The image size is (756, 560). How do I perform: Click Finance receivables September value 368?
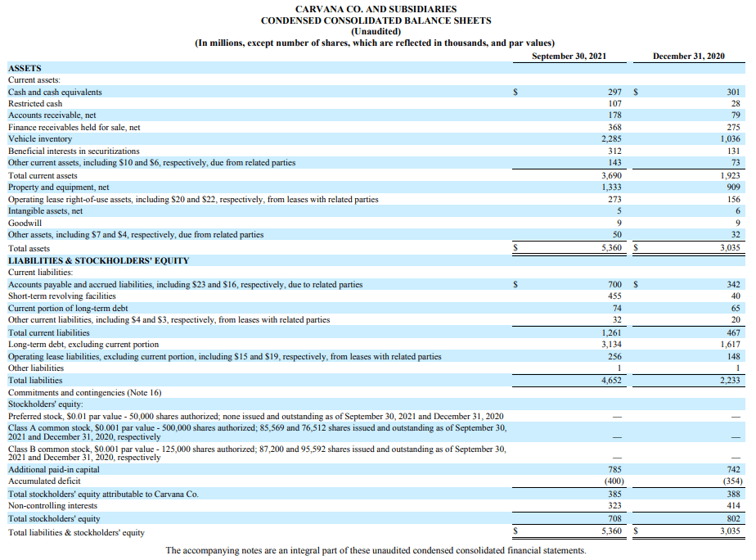click(x=614, y=128)
